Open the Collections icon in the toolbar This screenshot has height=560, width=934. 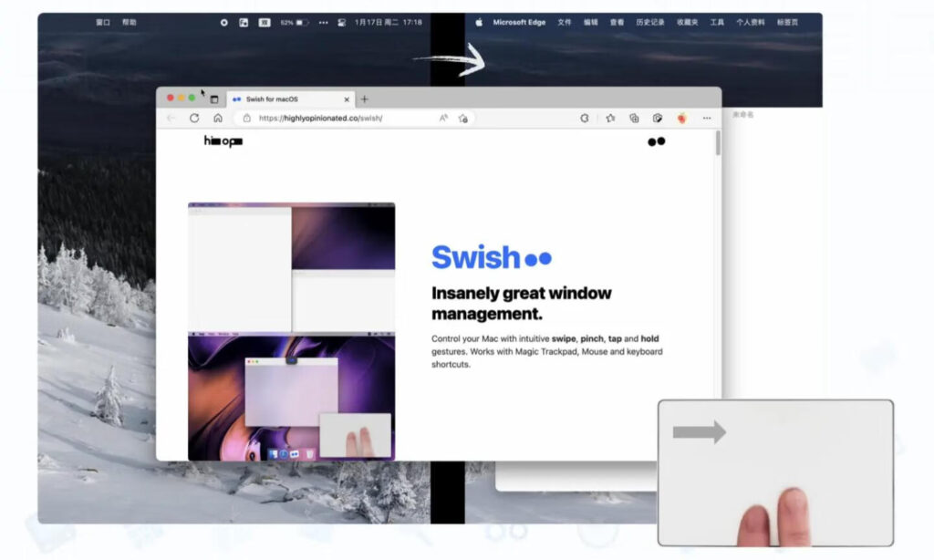635,119
